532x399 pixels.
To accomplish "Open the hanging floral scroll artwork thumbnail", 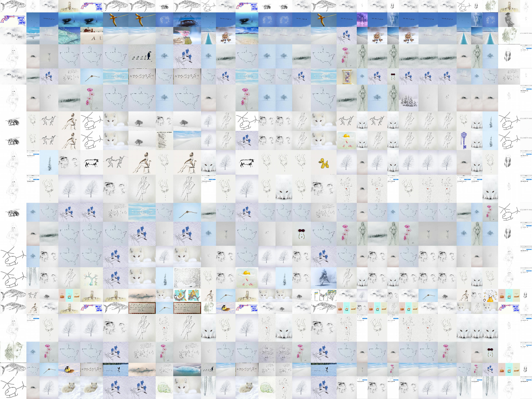I will (347, 76).
